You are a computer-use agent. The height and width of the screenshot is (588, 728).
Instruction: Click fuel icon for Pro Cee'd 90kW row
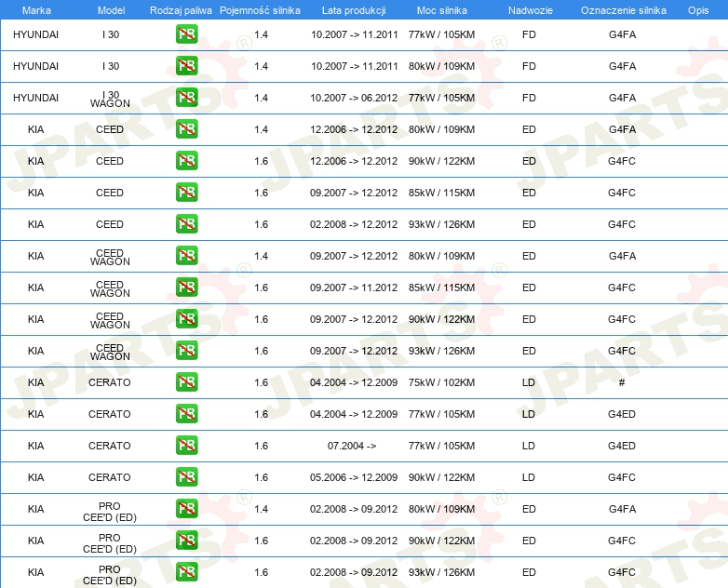(x=186, y=541)
